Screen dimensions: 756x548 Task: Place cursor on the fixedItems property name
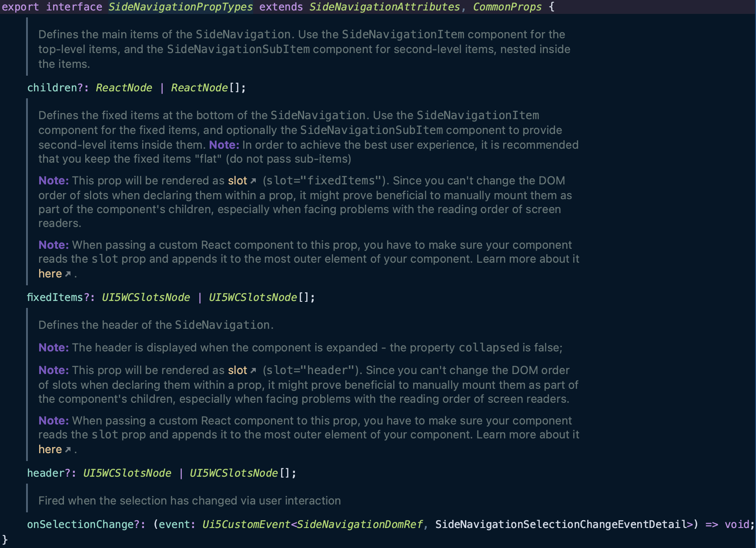(x=55, y=297)
